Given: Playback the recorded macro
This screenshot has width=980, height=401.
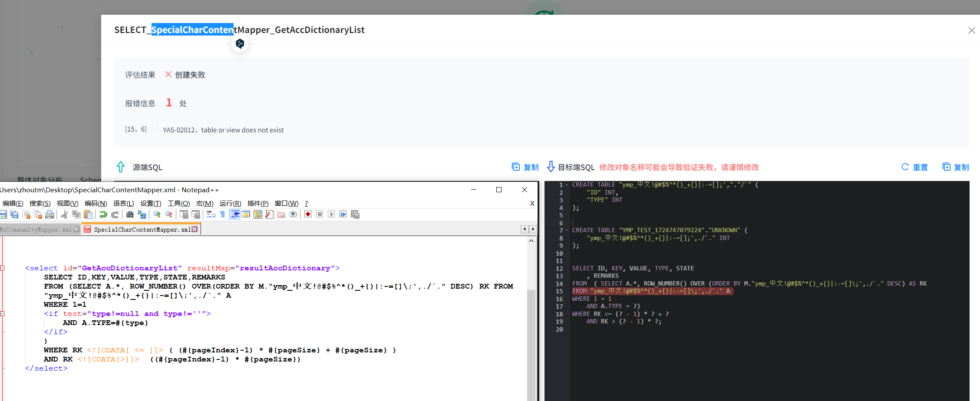Looking at the screenshot, I should (x=331, y=214).
